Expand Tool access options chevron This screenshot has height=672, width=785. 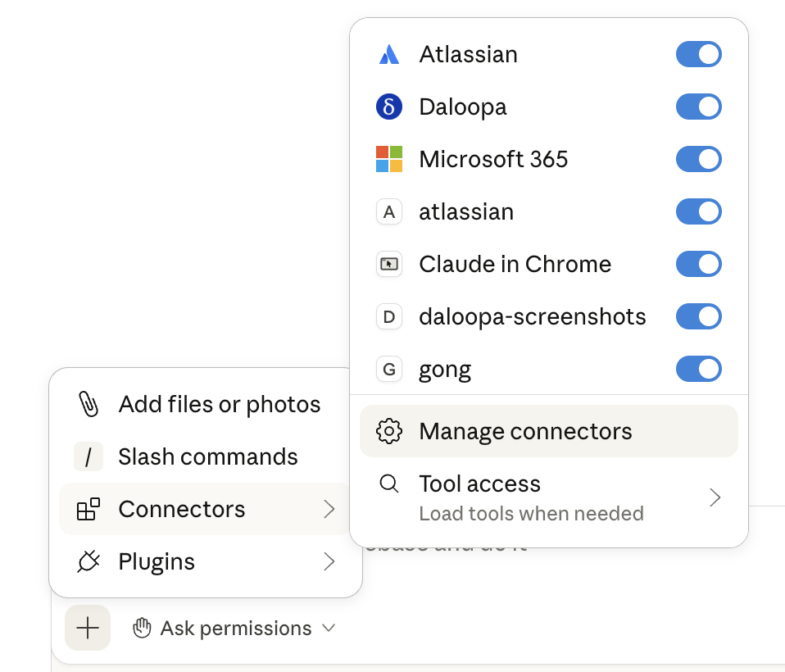(715, 497)
